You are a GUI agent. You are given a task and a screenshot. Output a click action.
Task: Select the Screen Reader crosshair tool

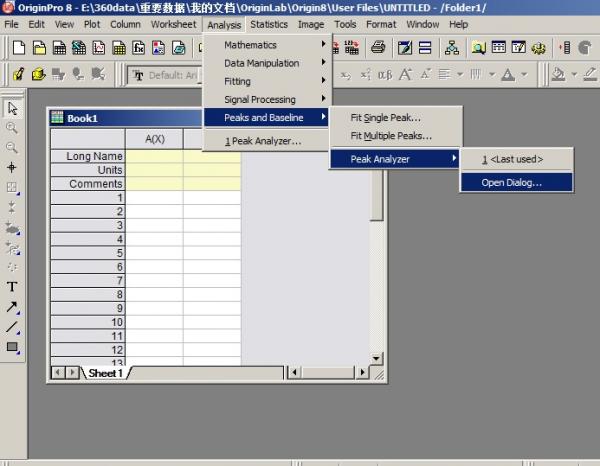tap(12, 167)
